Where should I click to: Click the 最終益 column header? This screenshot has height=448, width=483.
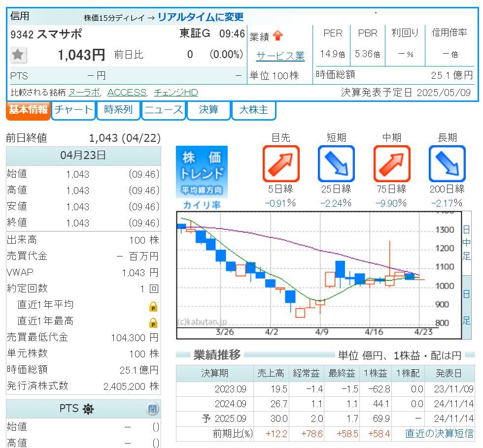pyautogui.click(x=341, y=373)
